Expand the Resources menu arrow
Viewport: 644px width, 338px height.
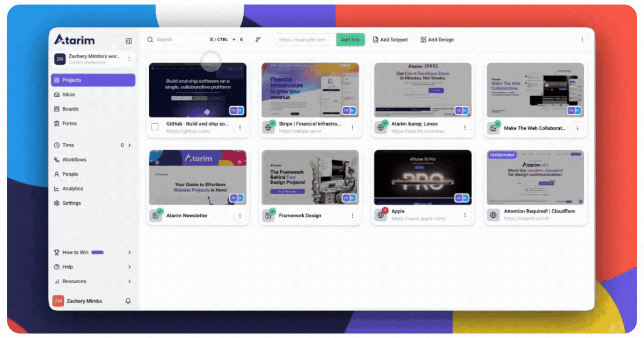129,281
